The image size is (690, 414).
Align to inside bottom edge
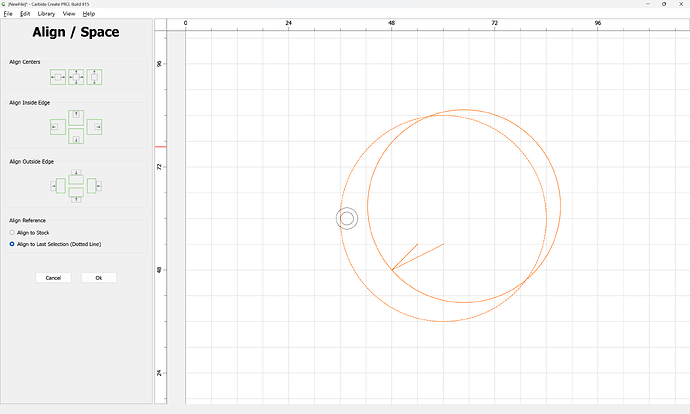[x=76, y=136]
